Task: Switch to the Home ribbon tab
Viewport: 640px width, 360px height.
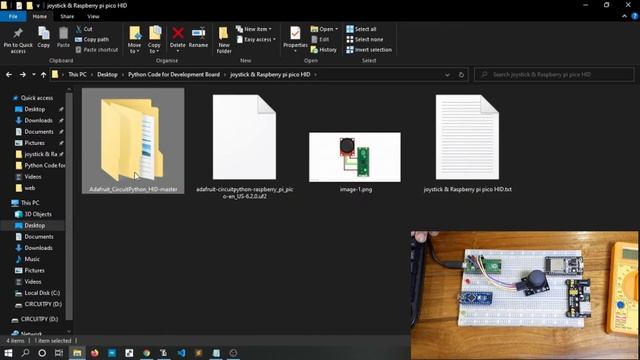Action: point(40,16)
